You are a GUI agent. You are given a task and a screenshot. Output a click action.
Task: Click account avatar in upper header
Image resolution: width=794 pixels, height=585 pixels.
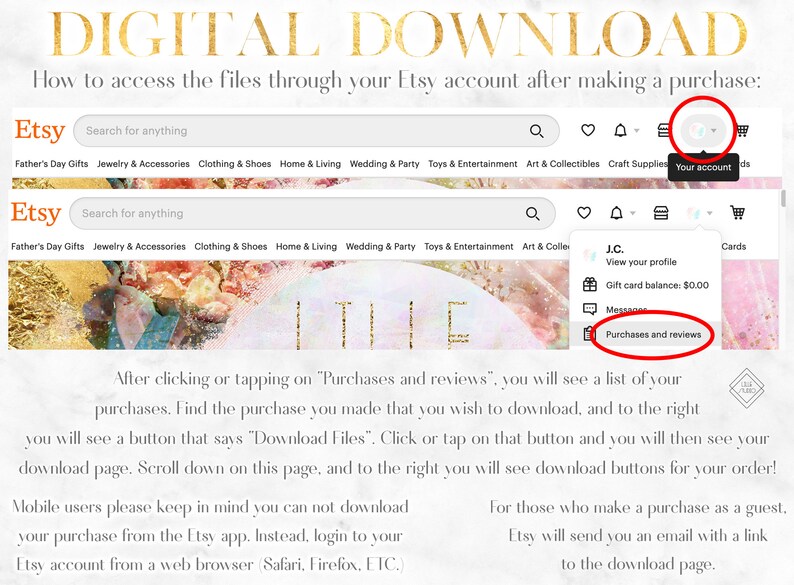pos(697,131)
